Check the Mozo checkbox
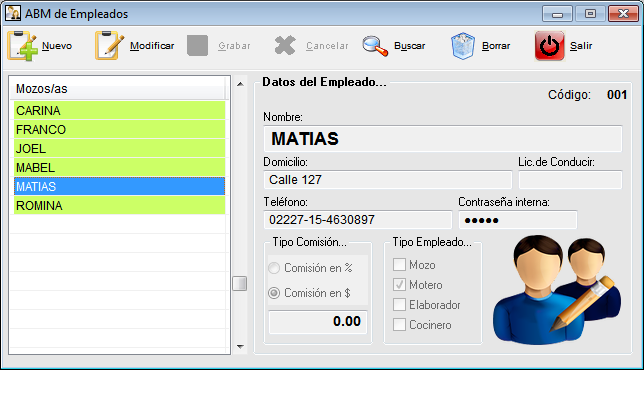 pyautogui.click(x=399, y=264)
